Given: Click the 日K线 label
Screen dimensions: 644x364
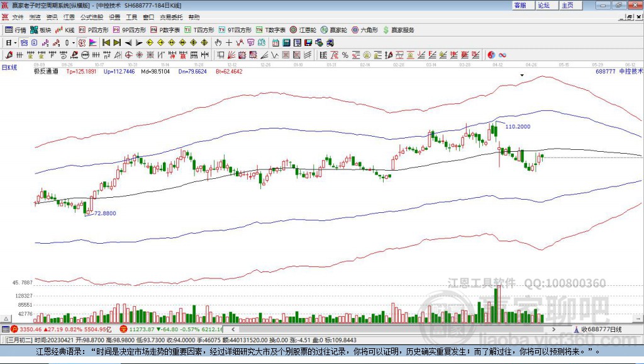Looking at the screenshot, I should [9, 67].
